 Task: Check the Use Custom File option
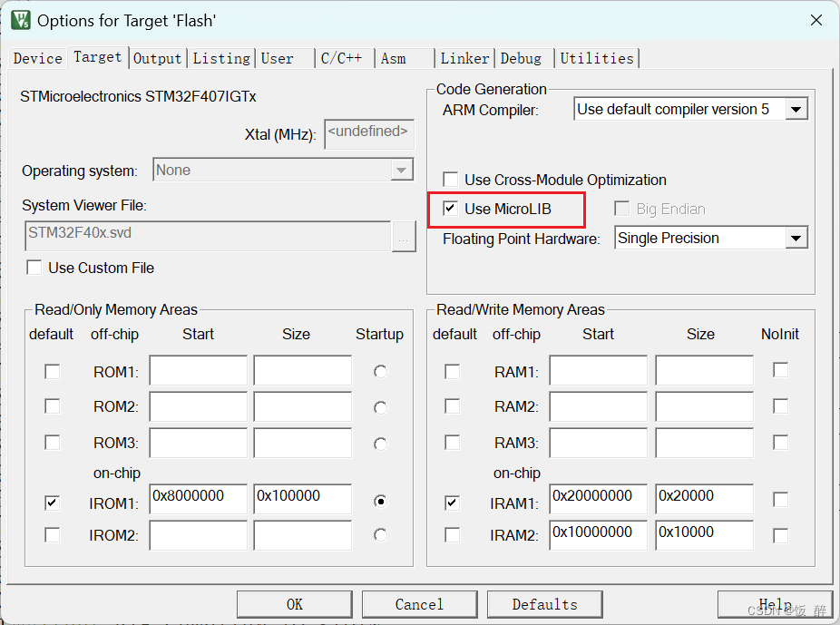point(34,268)
